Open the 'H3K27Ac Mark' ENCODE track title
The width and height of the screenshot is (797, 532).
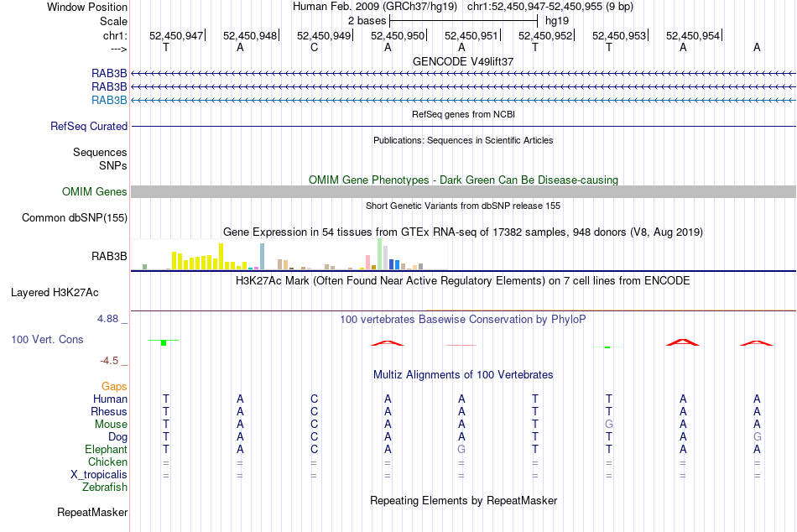point(463,281)
